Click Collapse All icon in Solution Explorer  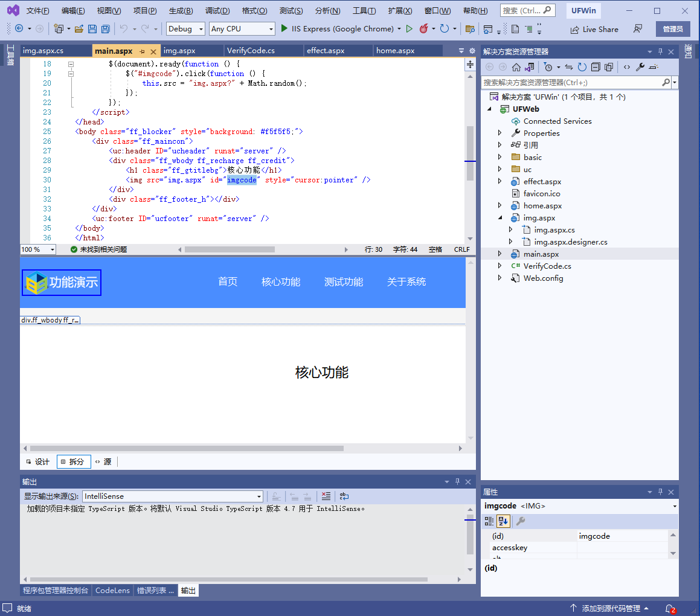click(596, 67)
